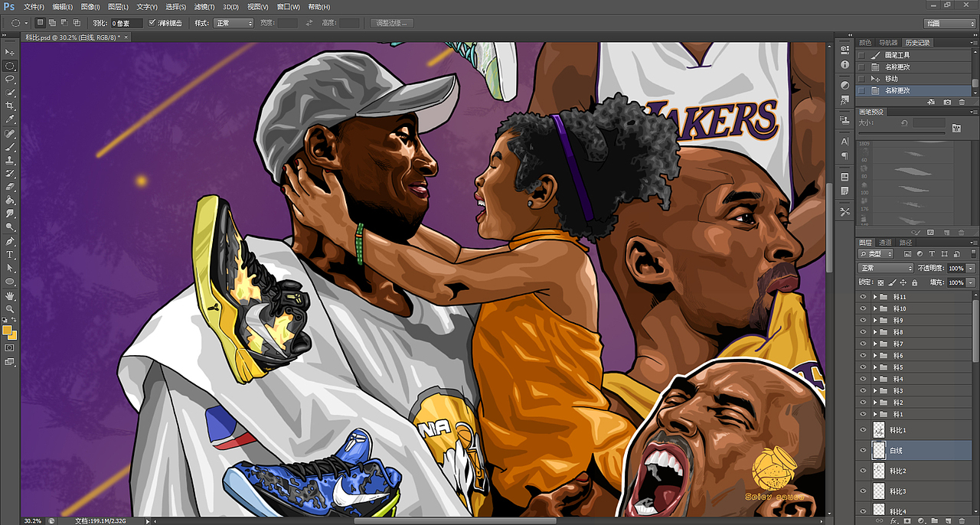Select the Zoom tool
Image resolution: width=980 pixels, height=525 pixels.
(x=10, y=308)
